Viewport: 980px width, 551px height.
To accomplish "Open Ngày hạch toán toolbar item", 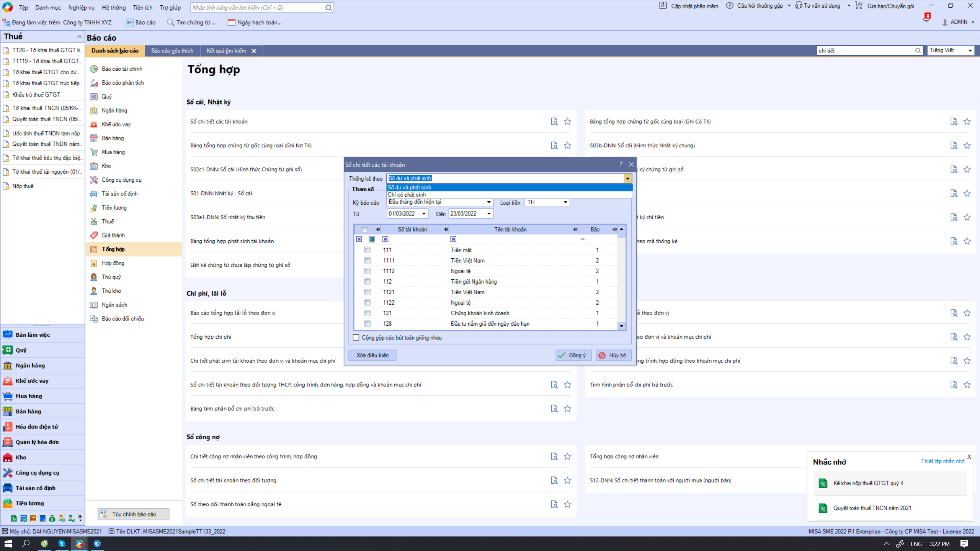I will 255,23.
